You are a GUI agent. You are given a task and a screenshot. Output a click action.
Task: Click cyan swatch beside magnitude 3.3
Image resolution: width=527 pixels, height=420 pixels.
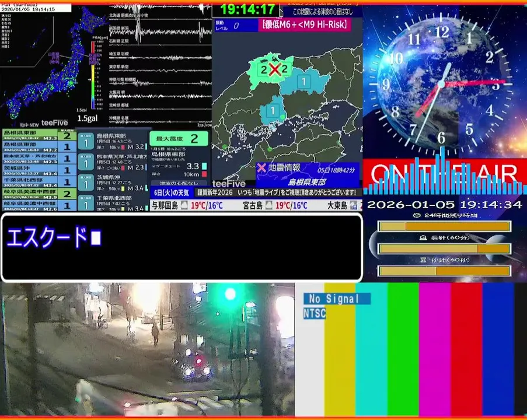204,166
